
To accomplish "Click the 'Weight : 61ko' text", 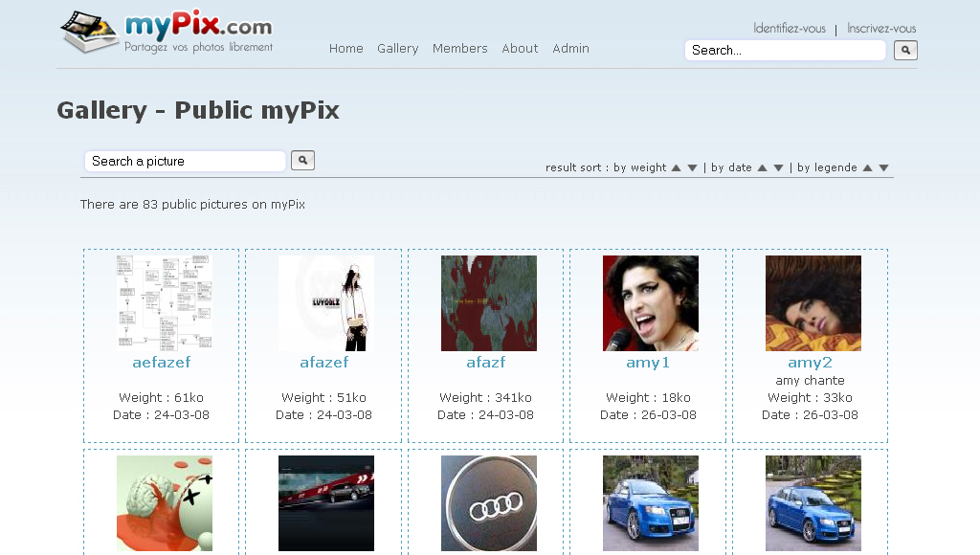I will 161,397.
